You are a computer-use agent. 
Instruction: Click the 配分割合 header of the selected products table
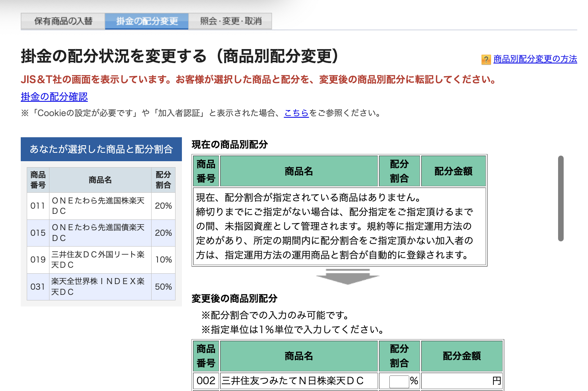click(163, 180)
